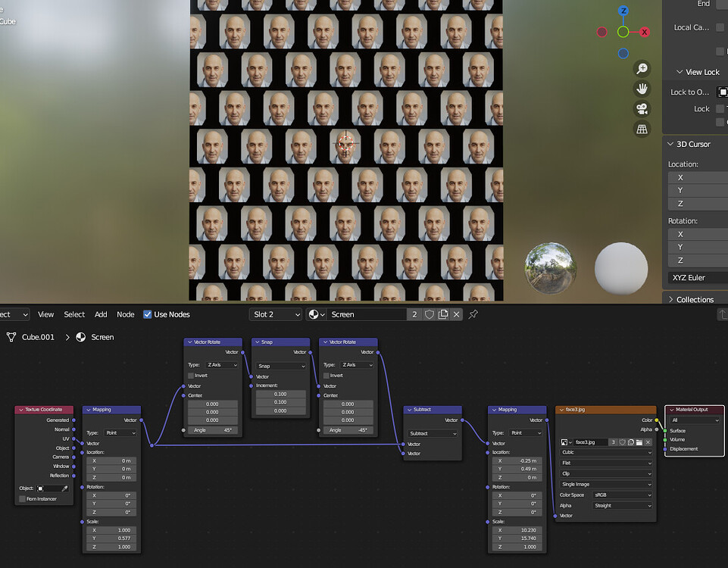Open Flat projection dropdown

605,463
